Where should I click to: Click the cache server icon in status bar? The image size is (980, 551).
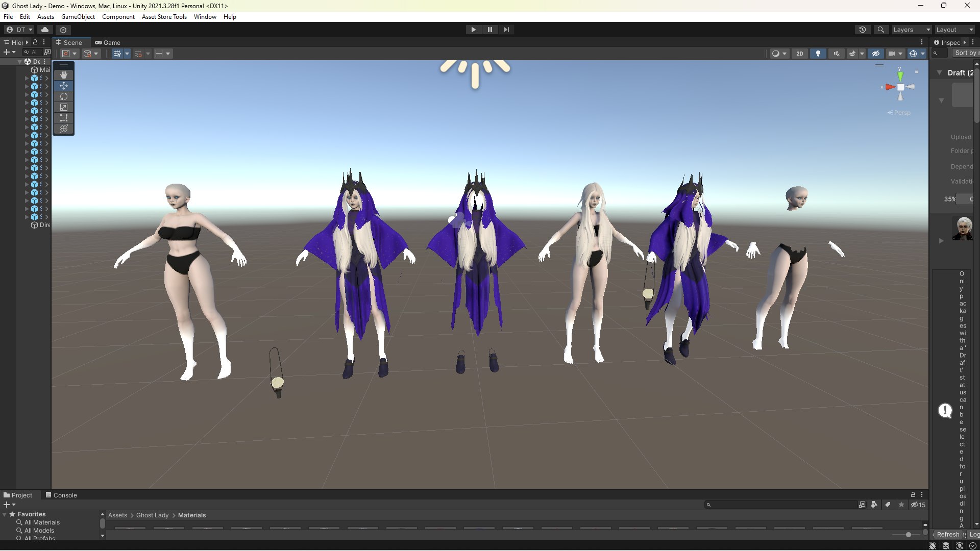tap(946, 546)
